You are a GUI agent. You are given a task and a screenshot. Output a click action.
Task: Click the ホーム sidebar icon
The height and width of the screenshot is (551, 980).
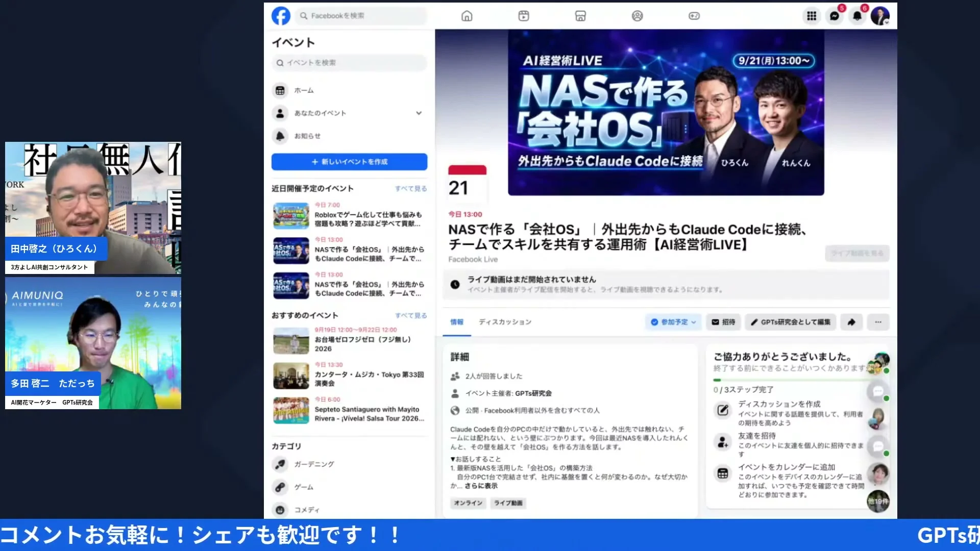click(280, 90)
